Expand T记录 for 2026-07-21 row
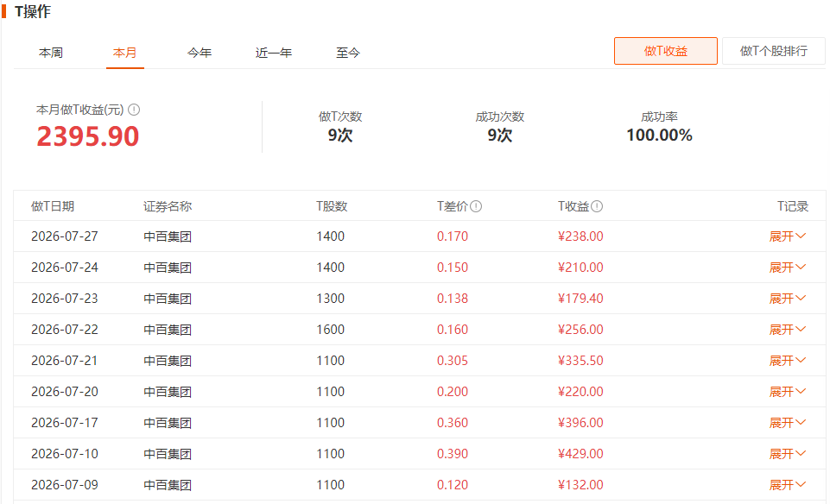This screenshot has width=830, height=504. pos(787,361)
